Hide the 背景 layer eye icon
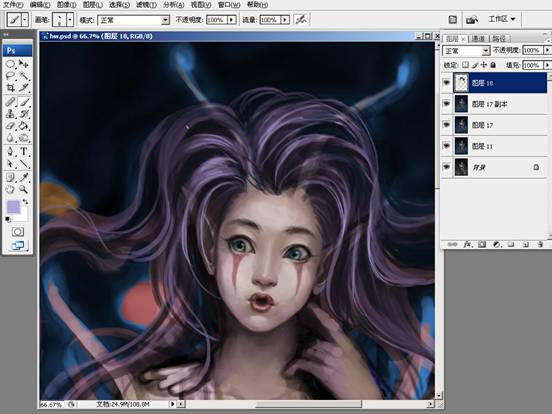Image resolution: width=552 pixels, height=414 pixels. click(x=447, y=167)
